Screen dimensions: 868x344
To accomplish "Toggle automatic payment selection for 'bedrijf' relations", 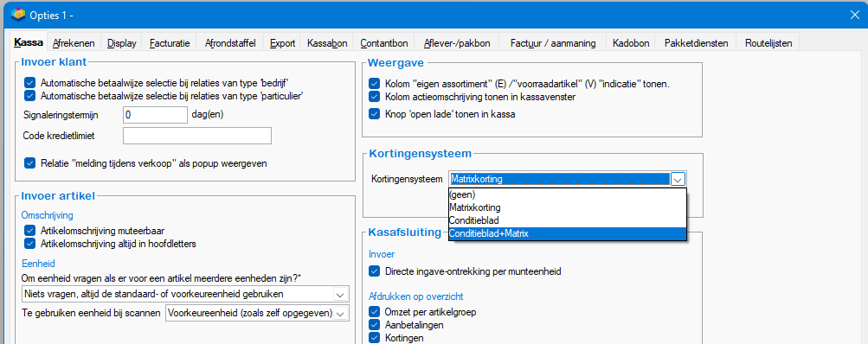I will click(x=30, y=82).
